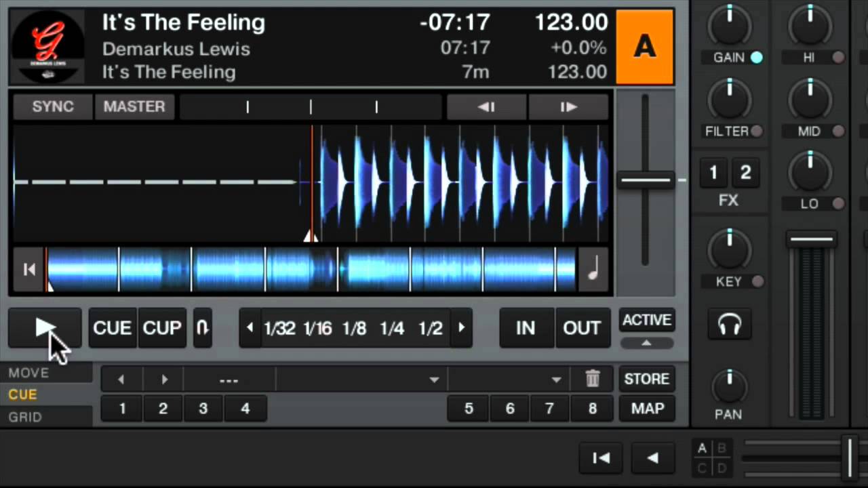
Task: Trigger hotcue 2
Action: pyautogui.click(x=163, y=409)
